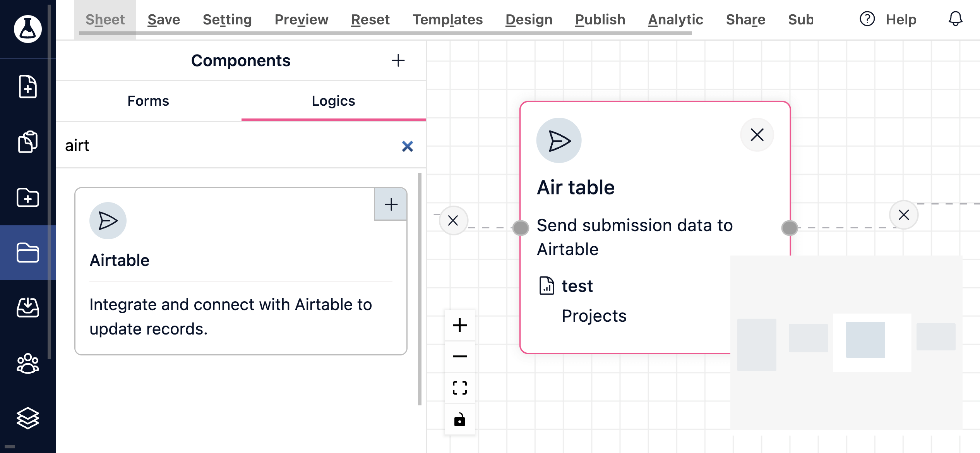Click the left sidebar vertical scrollbar

pos(49,182)
